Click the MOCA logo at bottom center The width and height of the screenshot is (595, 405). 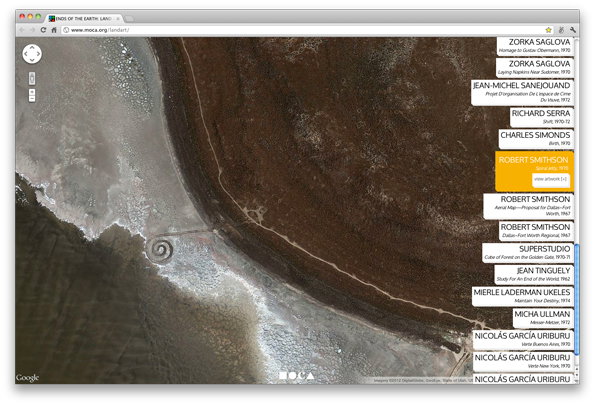tap(297, 375)
